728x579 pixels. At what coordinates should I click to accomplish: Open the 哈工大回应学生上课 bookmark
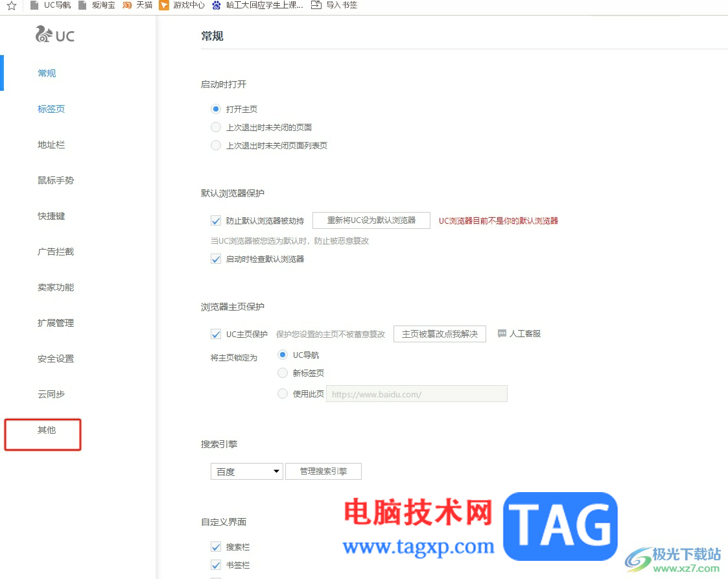[257, 5]
